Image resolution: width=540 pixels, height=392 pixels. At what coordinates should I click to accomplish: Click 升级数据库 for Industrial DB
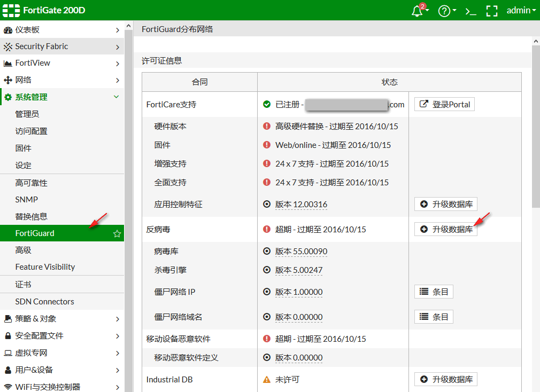click(x=446, y=379)
